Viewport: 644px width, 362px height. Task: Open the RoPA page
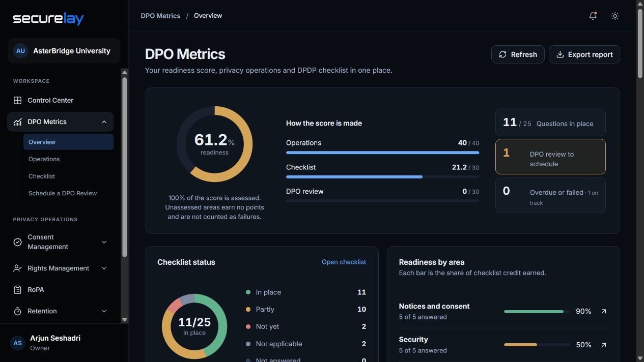pyautogui.click(x=60, y=289)
